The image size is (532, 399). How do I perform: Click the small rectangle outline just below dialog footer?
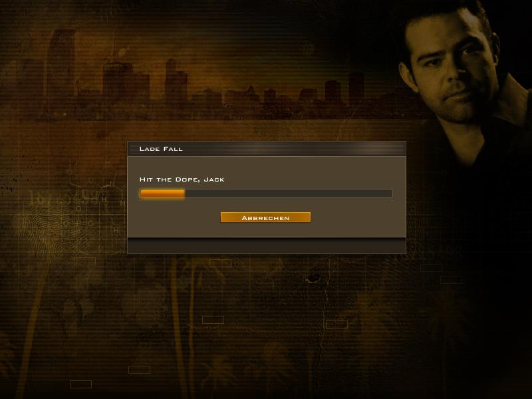pos(220,263)
